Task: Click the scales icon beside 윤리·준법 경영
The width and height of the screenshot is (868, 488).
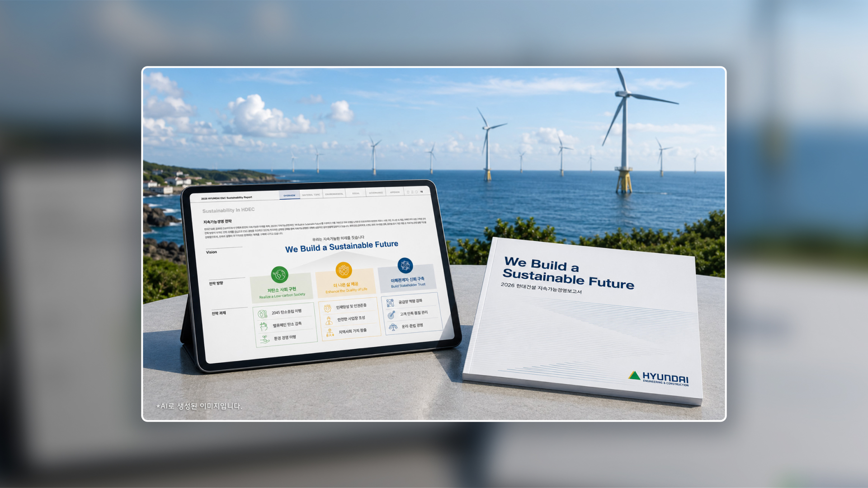Action: point(393,327)
